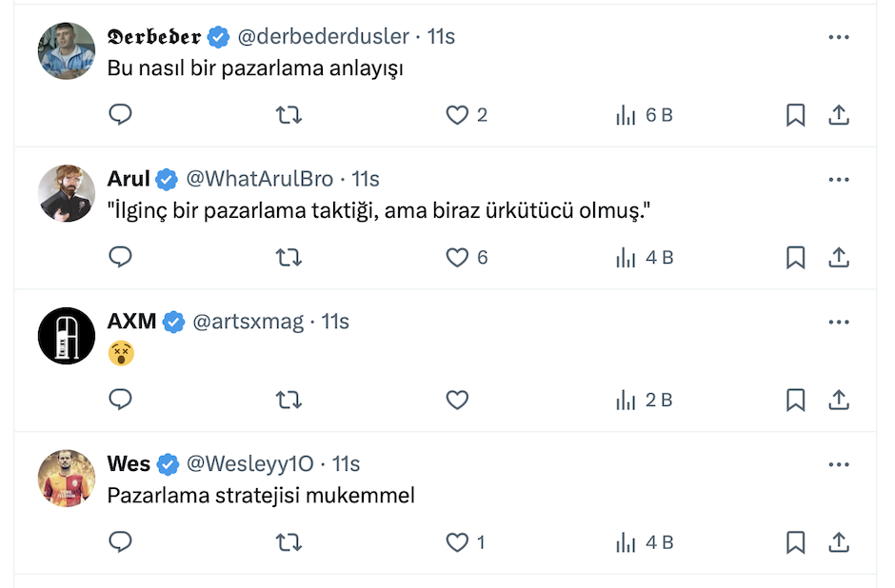
Task: Open @derbederdusler profile link
Action: tap(323, 37)
